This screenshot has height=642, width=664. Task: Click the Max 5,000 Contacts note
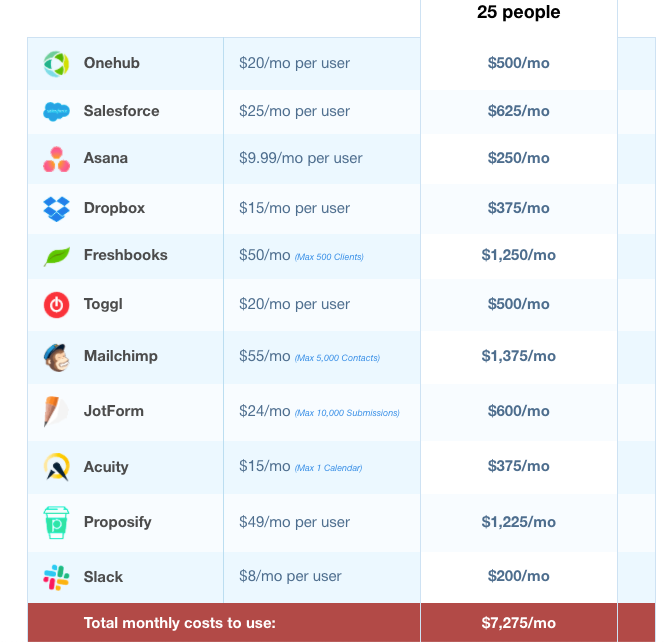[337, 358]
